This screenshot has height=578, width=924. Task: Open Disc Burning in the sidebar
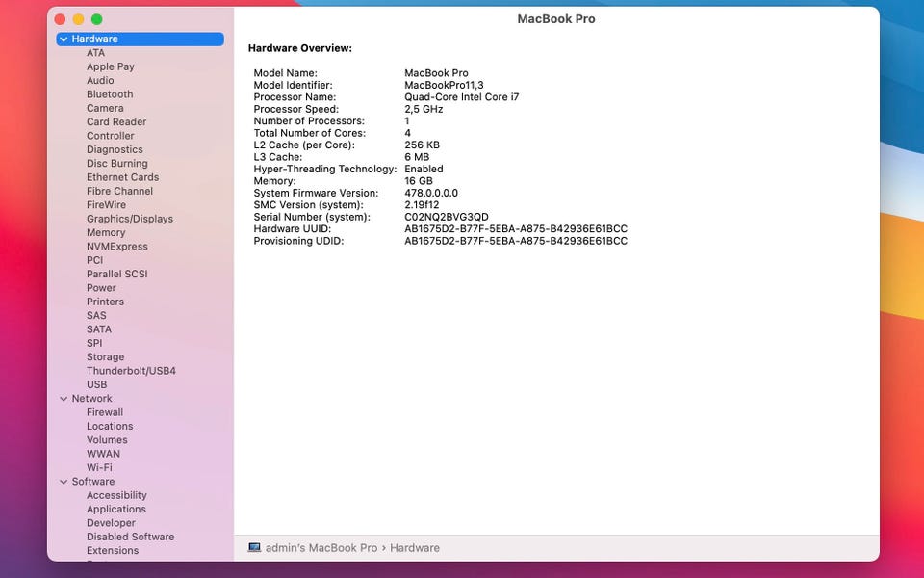(117, 164)
